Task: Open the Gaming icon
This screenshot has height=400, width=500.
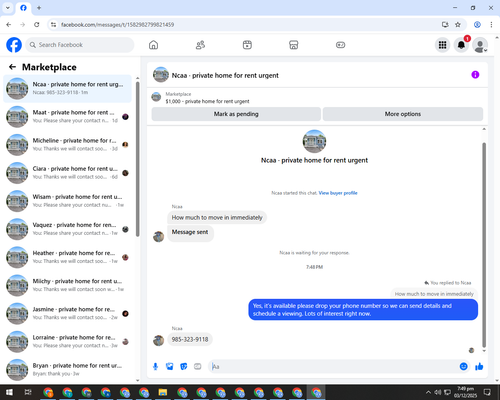Action: pos(340,45)
